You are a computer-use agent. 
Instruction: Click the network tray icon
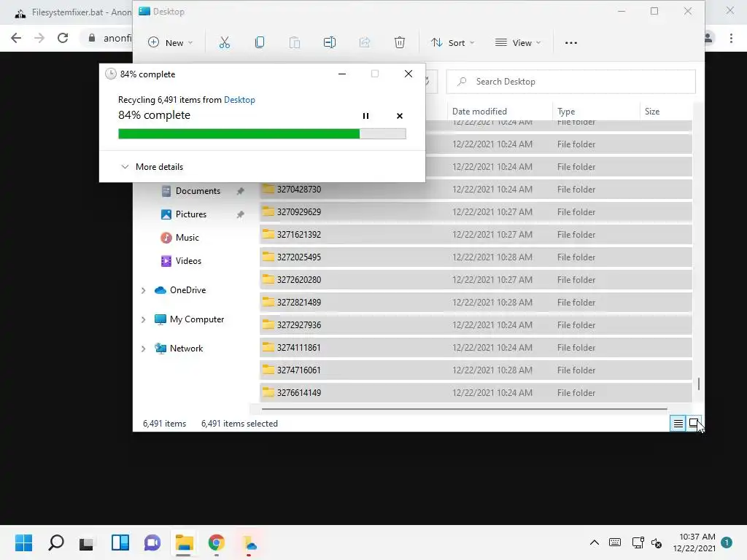[x=638, y=542]
